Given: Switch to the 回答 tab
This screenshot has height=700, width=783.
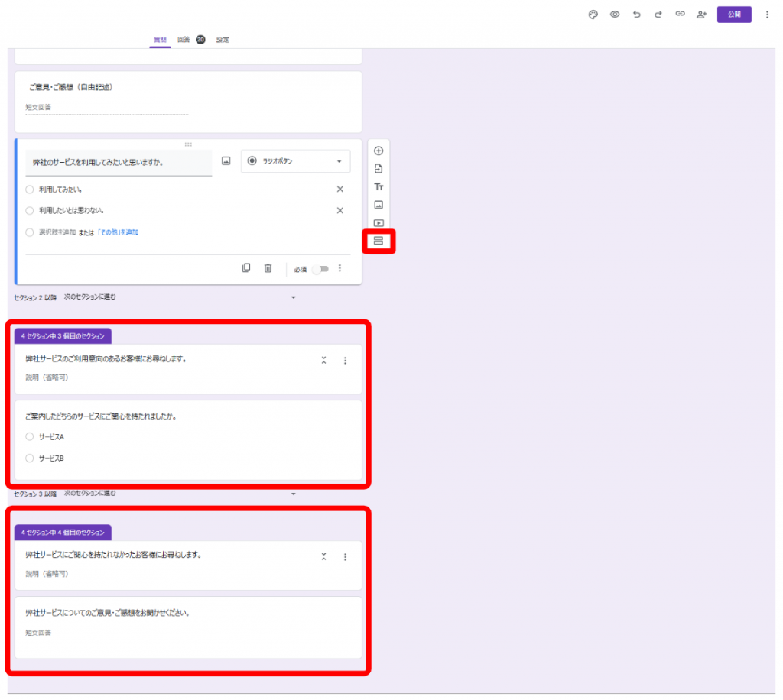Looking at the screenshot, I should [x=183, y=40].
